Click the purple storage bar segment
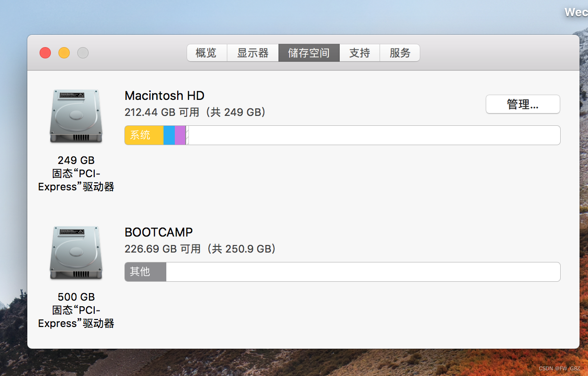 click(180, 135)
